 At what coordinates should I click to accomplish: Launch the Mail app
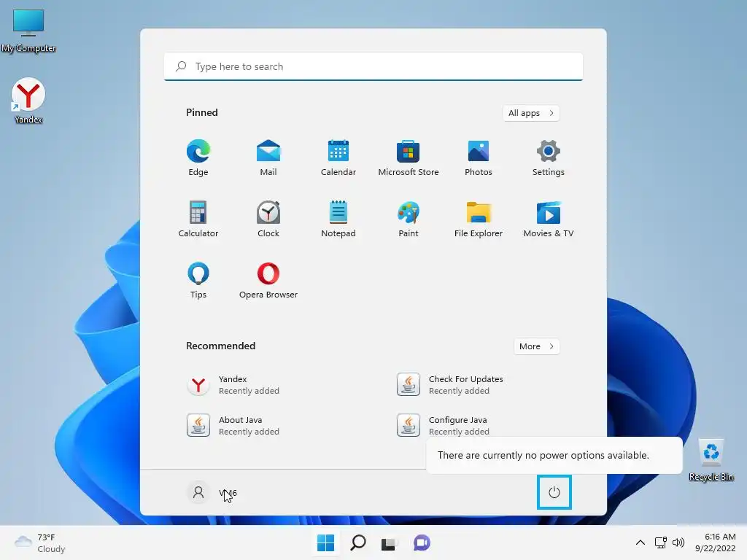(x=268, y=157)
